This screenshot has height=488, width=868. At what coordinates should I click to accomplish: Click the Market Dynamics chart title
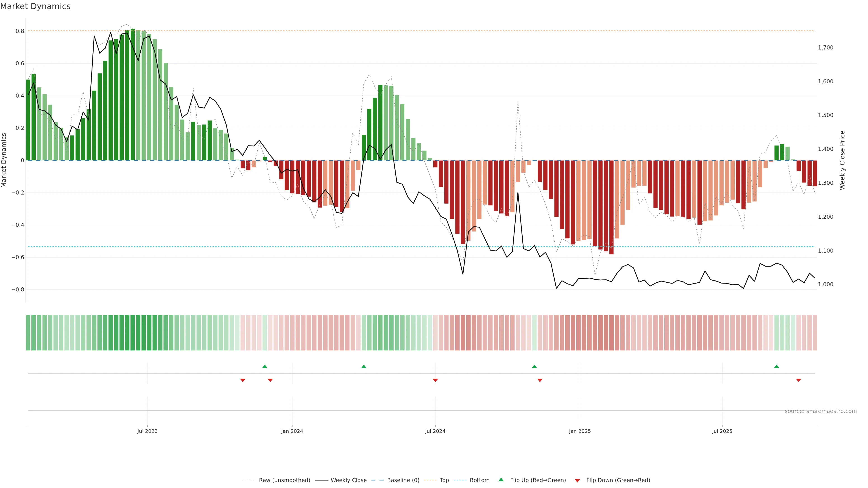click(x=35, y=6)
